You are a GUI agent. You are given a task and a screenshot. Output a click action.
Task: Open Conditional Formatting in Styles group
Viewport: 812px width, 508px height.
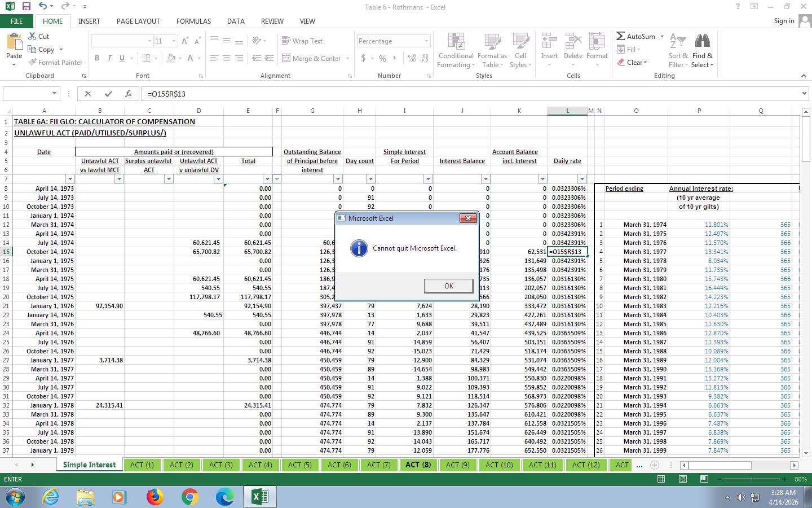coord(456,51)
